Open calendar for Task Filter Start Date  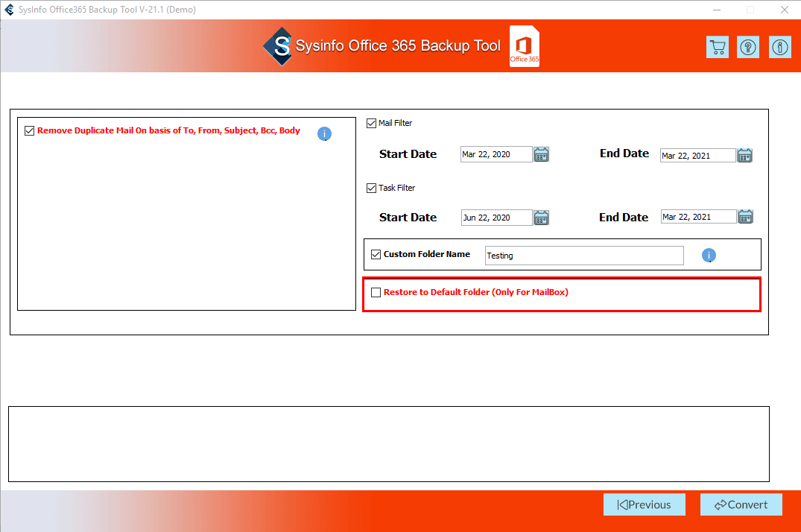coord(542,218)
